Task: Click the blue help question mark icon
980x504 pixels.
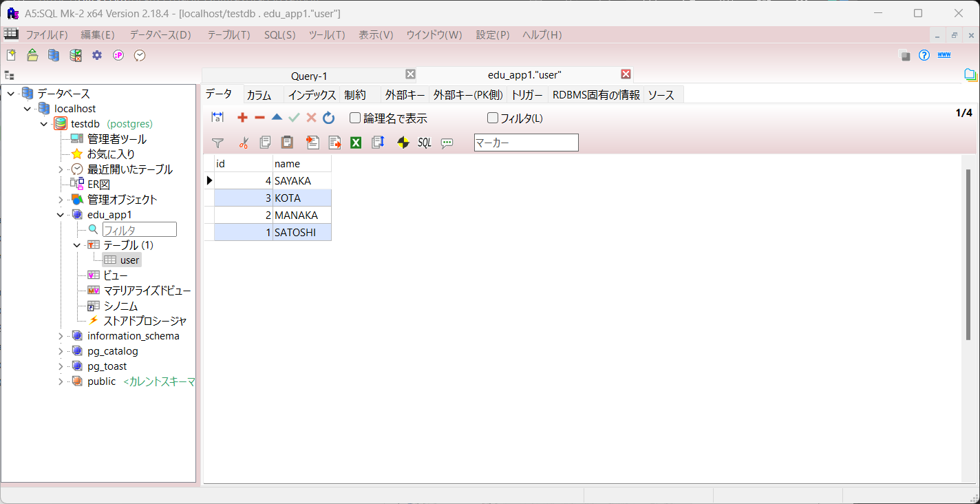Action: 924,55
